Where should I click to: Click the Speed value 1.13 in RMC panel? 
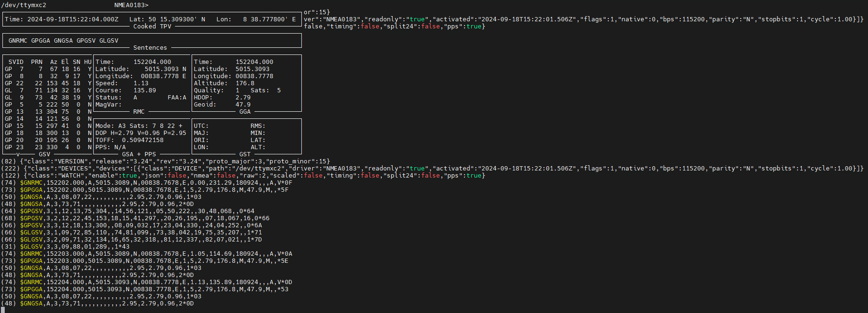click(x=141, y=83)
